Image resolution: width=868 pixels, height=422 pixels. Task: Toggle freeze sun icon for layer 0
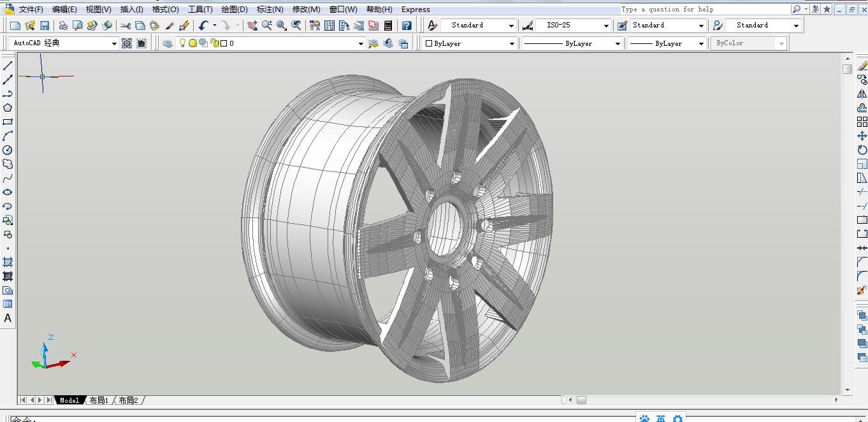[192, 43]
